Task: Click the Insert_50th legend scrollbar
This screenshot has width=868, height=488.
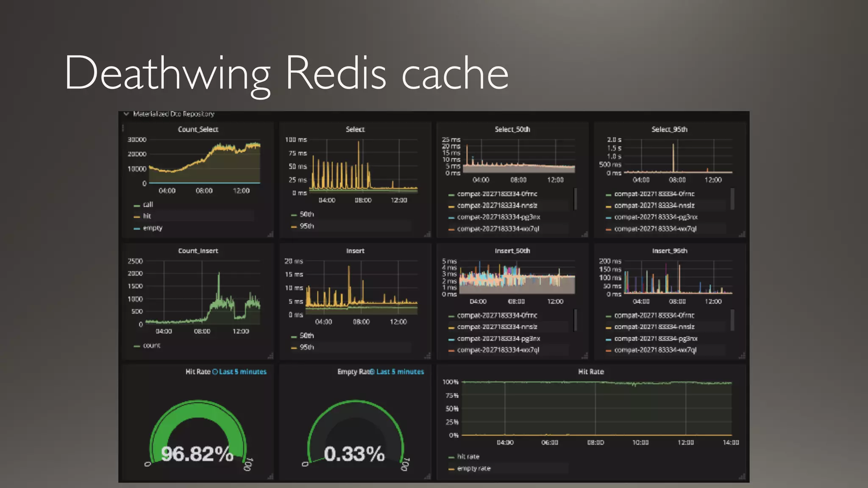Action: 575,320
